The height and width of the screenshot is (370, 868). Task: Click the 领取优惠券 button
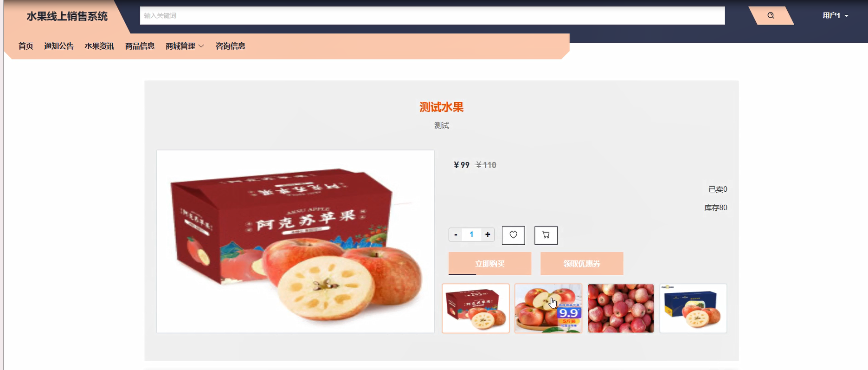pyautogui.click(x=582, y=264)
